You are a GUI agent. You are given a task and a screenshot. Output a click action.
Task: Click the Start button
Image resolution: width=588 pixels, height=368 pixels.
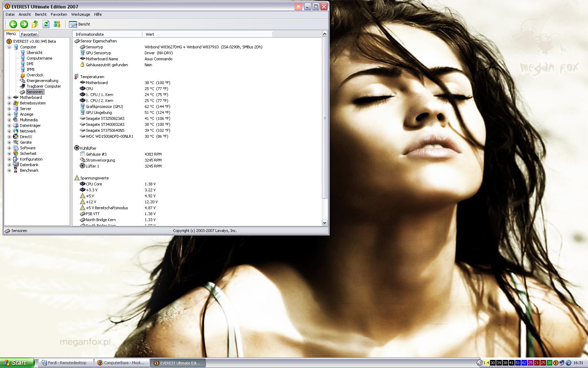point(17,363)
